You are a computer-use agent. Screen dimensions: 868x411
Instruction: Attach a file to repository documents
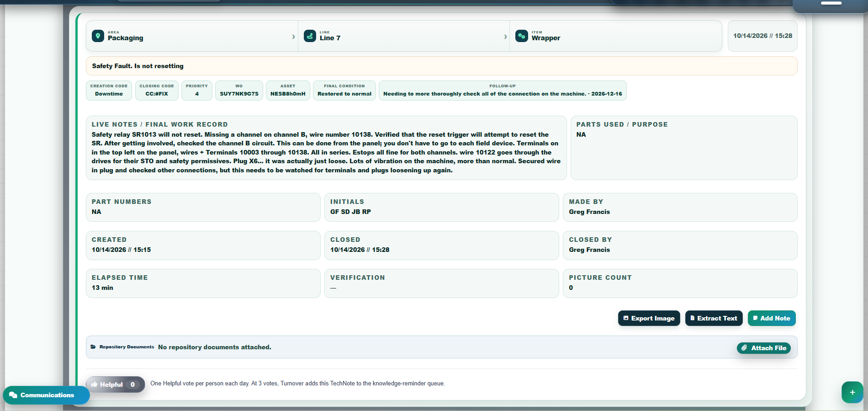click(x=764, y=348)
